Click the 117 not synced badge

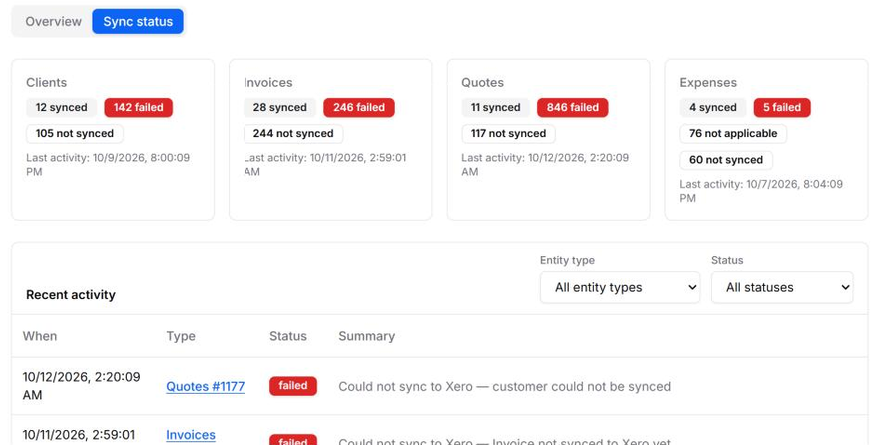click(508, 134)
